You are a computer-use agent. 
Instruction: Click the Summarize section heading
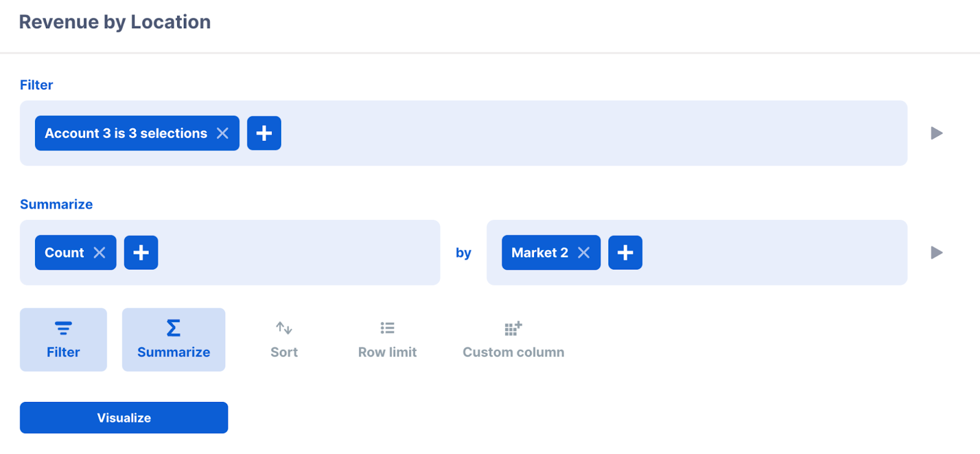click(56, 204)
